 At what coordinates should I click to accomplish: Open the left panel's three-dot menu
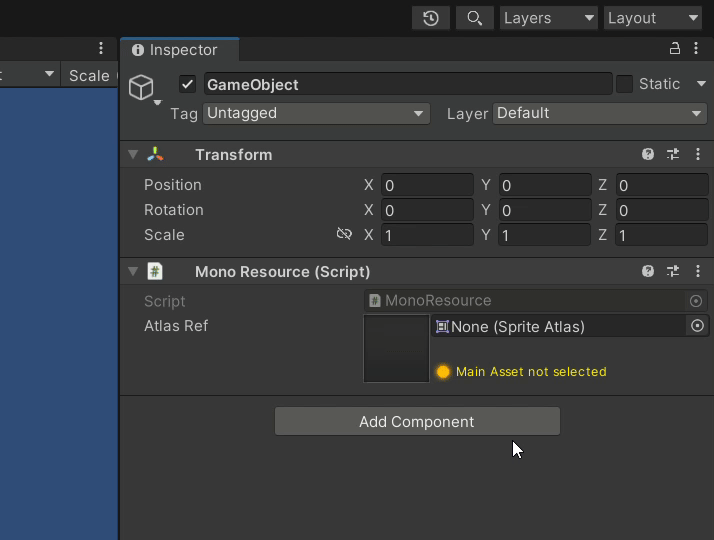(x=101, y=48)
